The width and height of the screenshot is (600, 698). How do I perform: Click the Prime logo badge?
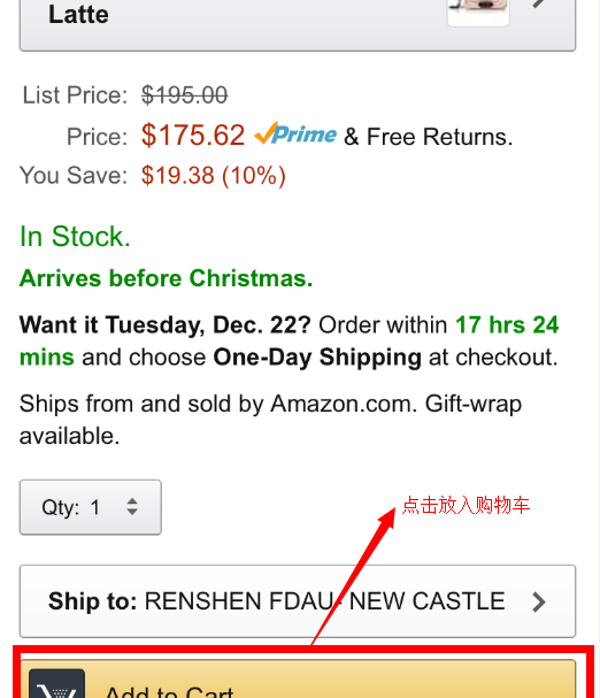(295, 134)
